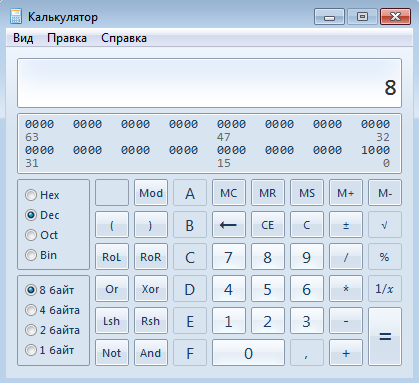The image size is (419, 383).
Task: Click the plus-minus sign button
Action: click(346, 225)
